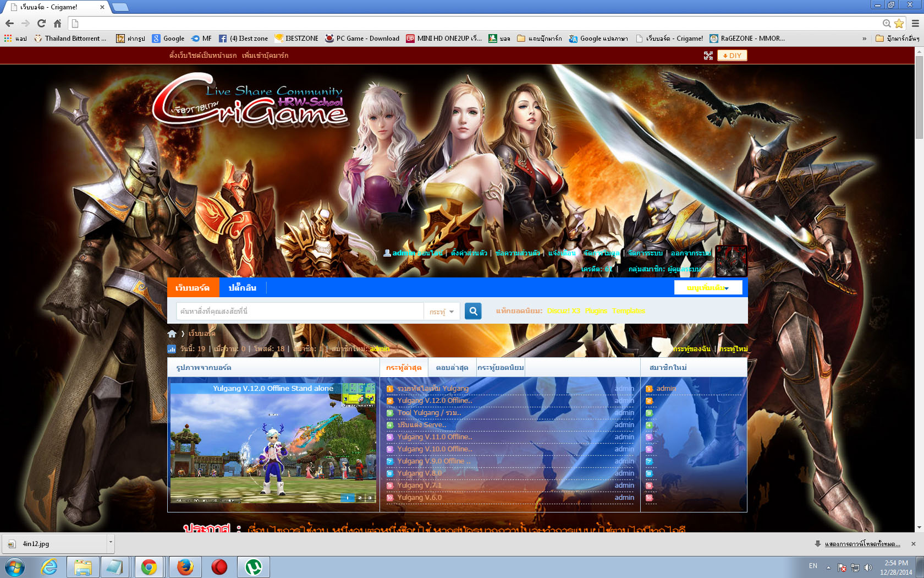The width and height of the screenshot is (924, 578).
Task: Expand the เมนูเพิ่มเติม dropdown menu
Action: coord(708,288)
